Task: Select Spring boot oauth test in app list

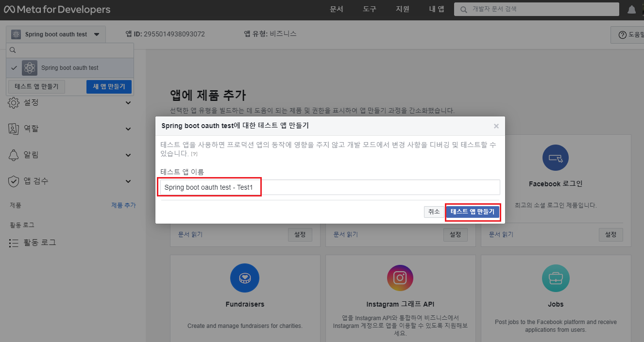Action: coord(70,68)
